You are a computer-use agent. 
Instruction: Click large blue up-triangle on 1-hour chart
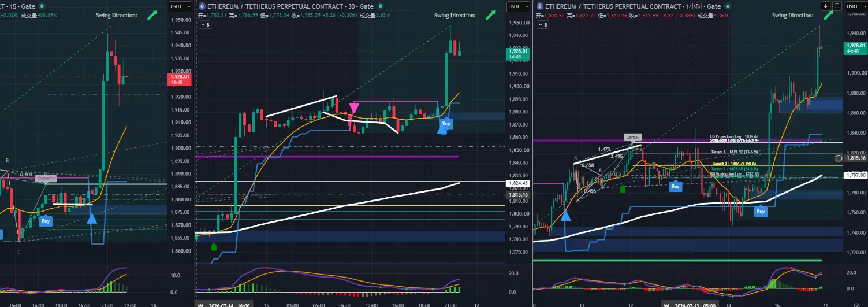[565, 216]
